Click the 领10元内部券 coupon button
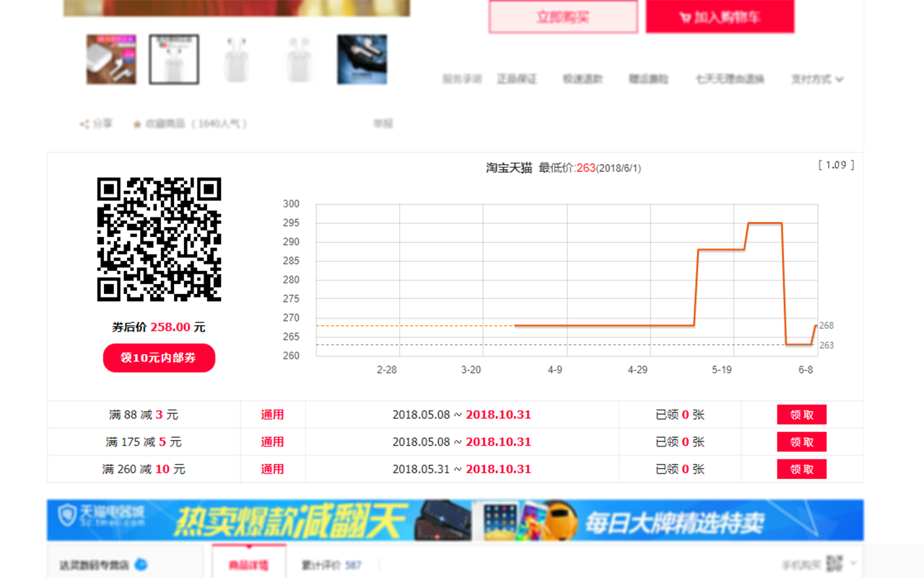The width and height of the screenshot is (924, 578). coord(159,358)
